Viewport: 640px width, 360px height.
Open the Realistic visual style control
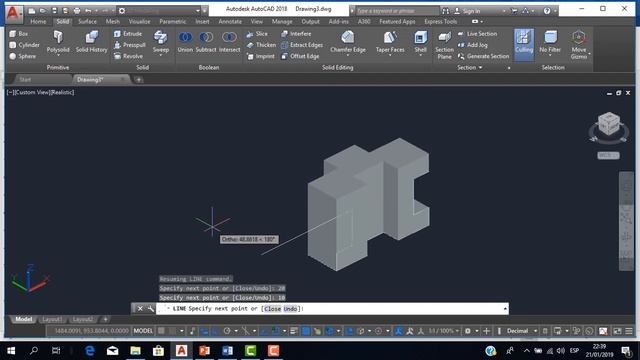(x=62, y=92)
